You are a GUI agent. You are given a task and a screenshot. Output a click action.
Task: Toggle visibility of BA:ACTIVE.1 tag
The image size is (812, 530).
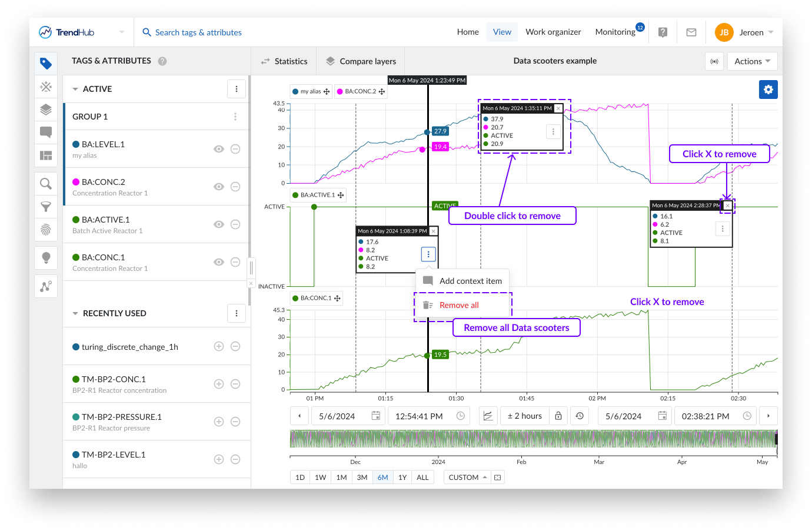(219, 224)
